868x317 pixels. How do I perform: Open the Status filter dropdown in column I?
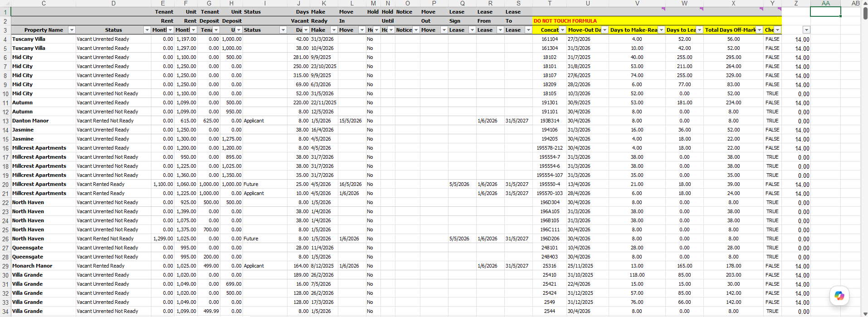click(x=283, y=30)
